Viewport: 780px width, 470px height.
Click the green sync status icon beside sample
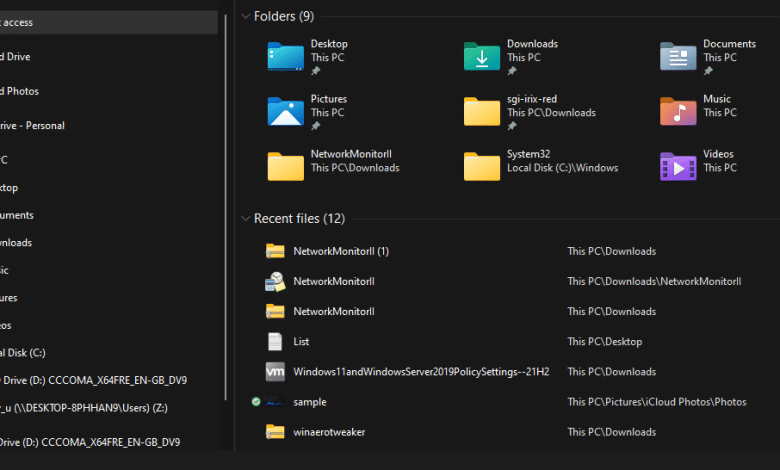[x=256, y=402]
